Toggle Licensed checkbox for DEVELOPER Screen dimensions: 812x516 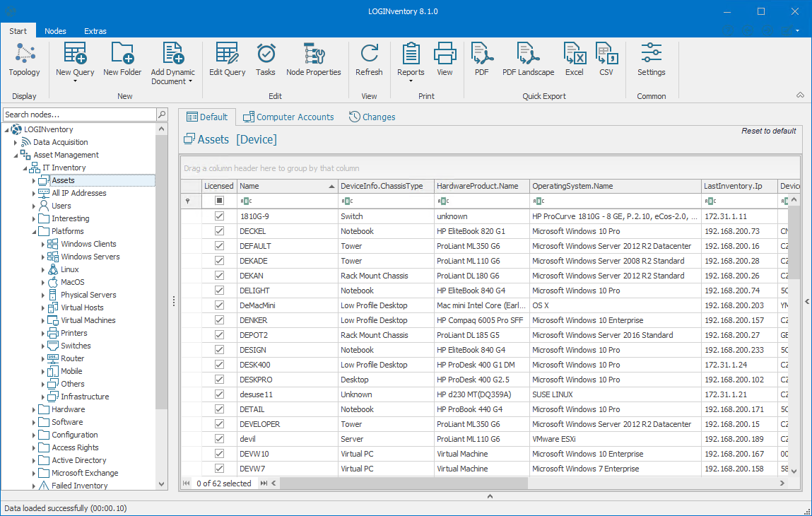(220, 424)
